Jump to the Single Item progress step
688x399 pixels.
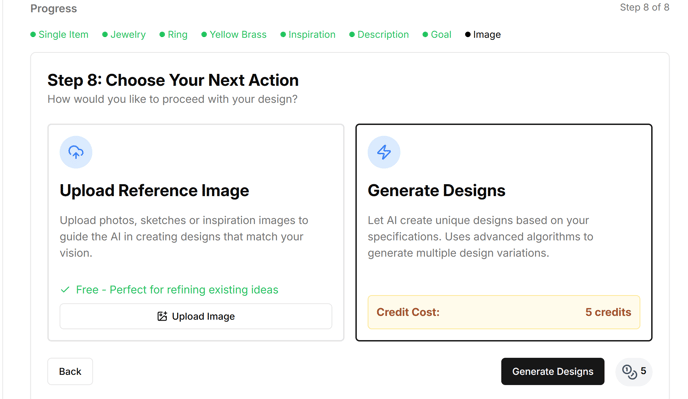tap(59, 35)
